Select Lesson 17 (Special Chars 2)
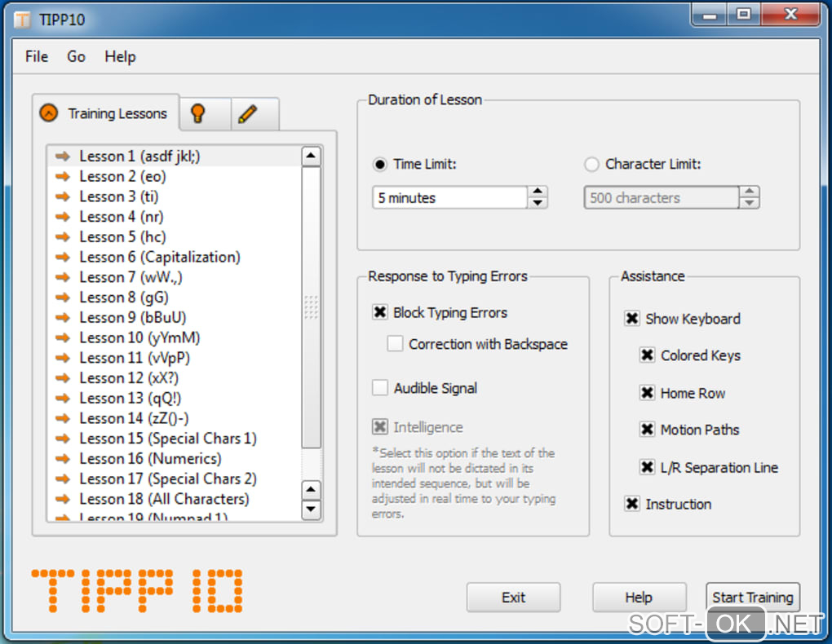 [174, 479]
